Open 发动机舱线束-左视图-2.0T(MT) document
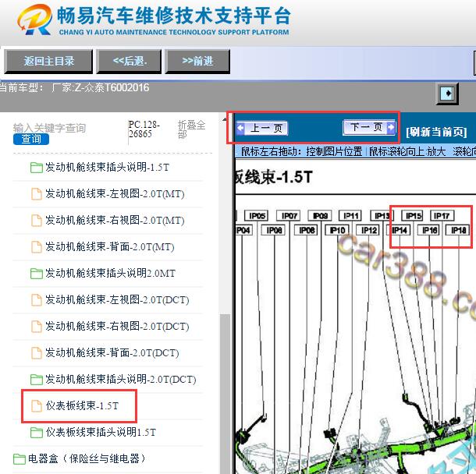This screenshot has width=476, height=474. 115,194
